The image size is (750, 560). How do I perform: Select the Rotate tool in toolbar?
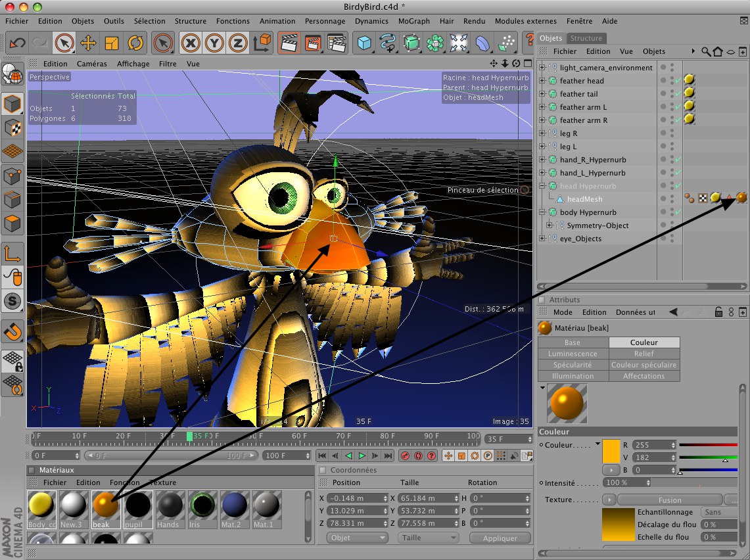tap(135, 43)
